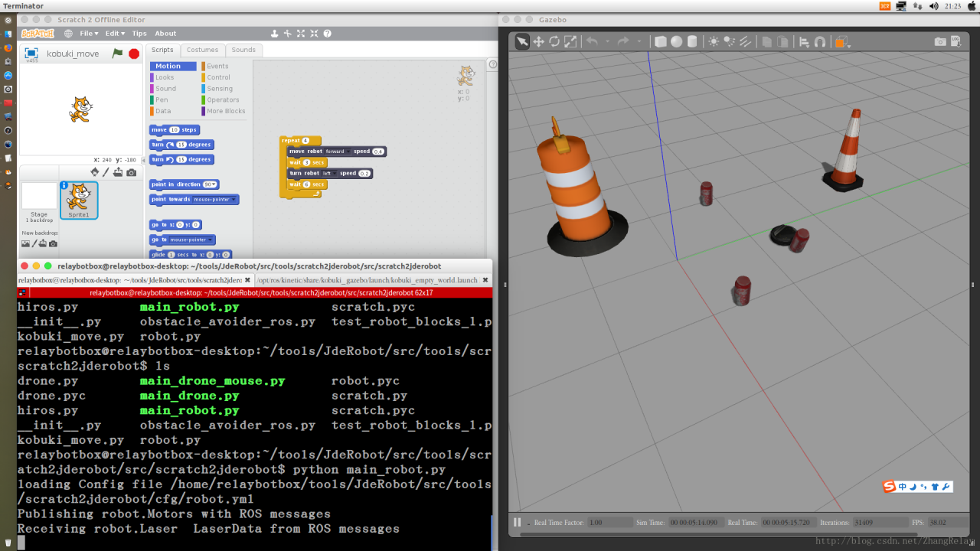Add a directional light in Gazebo
The height and width of the screenshot is (551, 980).
[746, 42]
